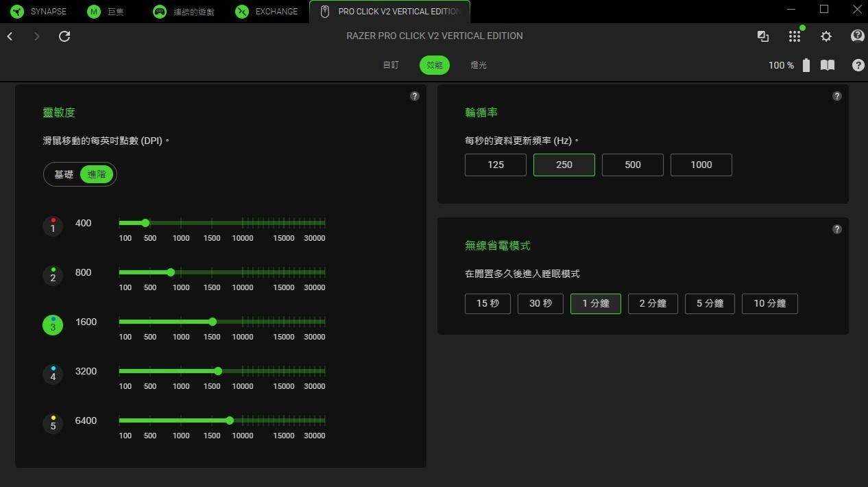Image resolution: width=868 pixels, height=487 pixels.
Task: Set polling rate to 125 Hz
Action: [x=496, y=165]
